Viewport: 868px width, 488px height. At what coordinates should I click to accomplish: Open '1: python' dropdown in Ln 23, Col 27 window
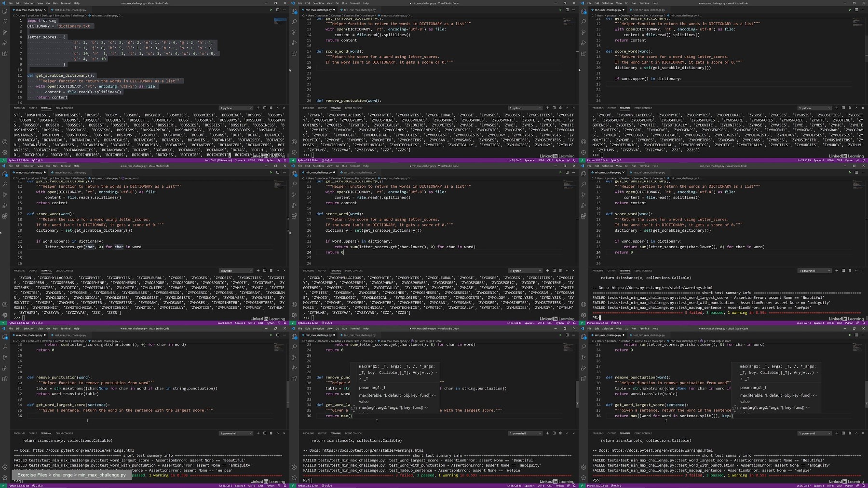[236, 271]
